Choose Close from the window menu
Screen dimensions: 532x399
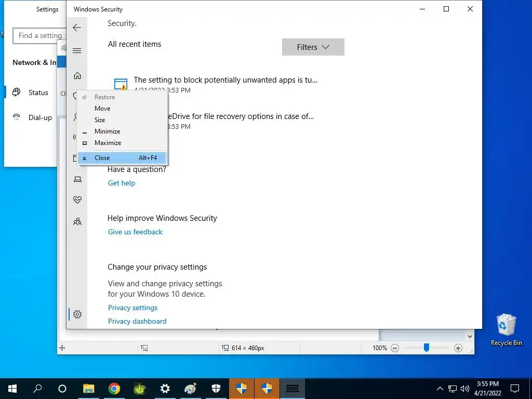tap(122, 158)
